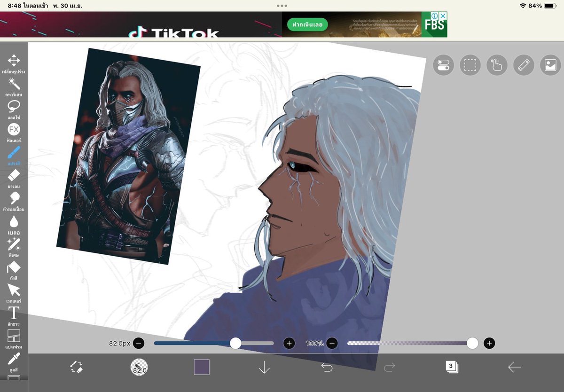Image resolution: width=564 pixels, height=392 pixels.
Task: Select the Eraser tool (ยางลบ)
Action: (x=14, y=178)
